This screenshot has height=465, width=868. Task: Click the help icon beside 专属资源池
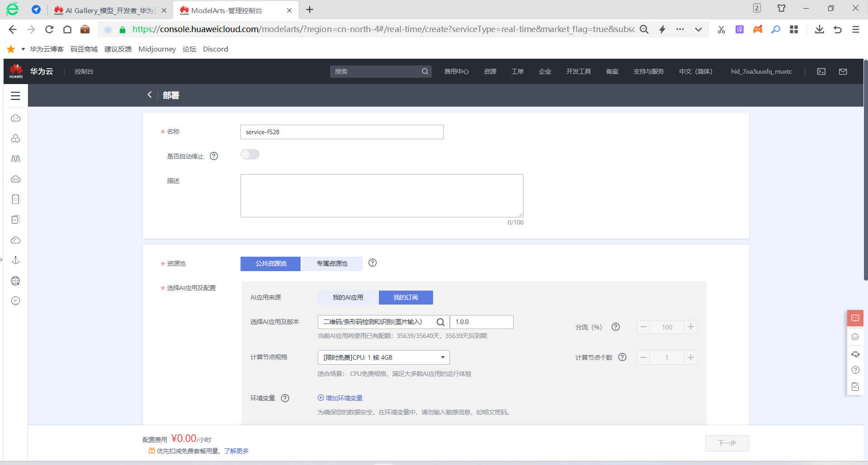pyautogui.click(x=373, y=263)
